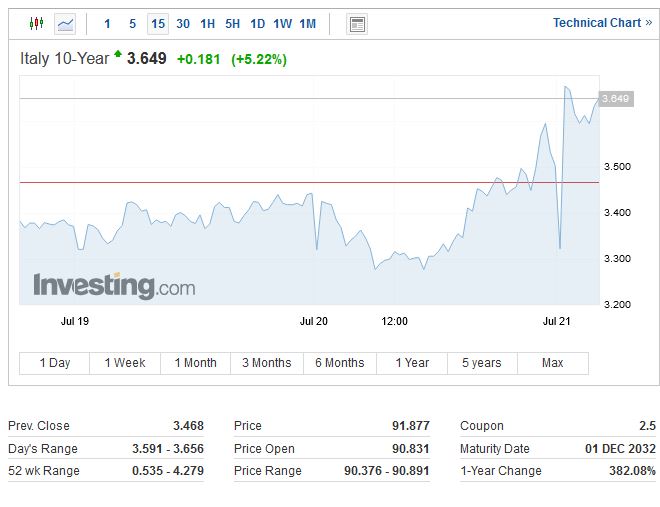Switch to the 3 Months range
Viewport: 660px width, 507px height.
266,363
